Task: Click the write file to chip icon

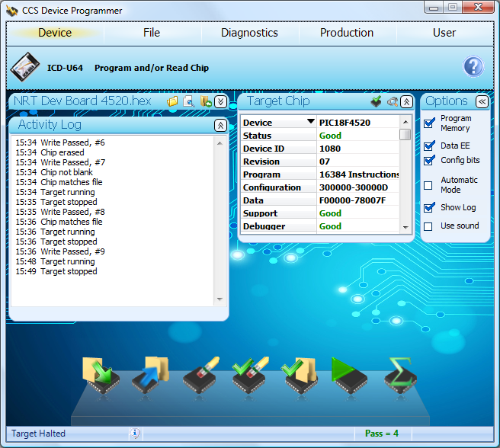Action: [101, 376]
